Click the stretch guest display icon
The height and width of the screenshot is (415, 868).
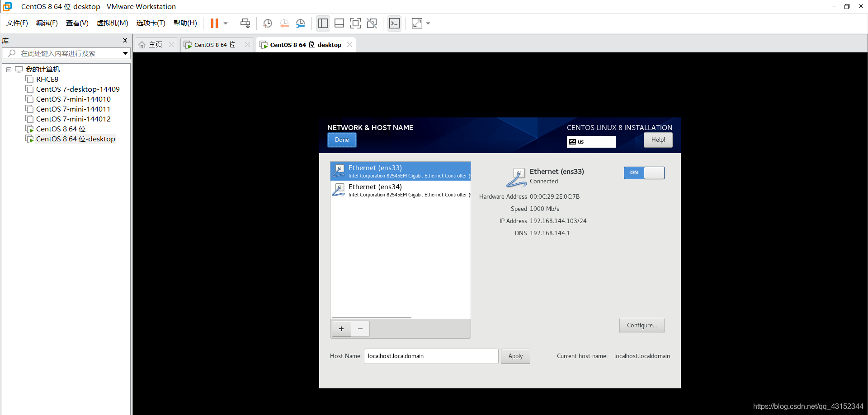(x=417, y=23)
